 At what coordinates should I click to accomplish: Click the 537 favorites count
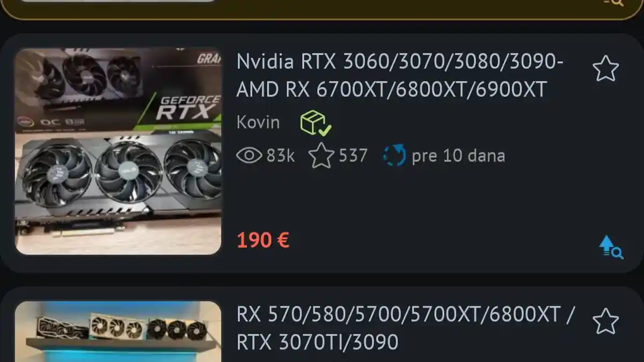(353, 156)
